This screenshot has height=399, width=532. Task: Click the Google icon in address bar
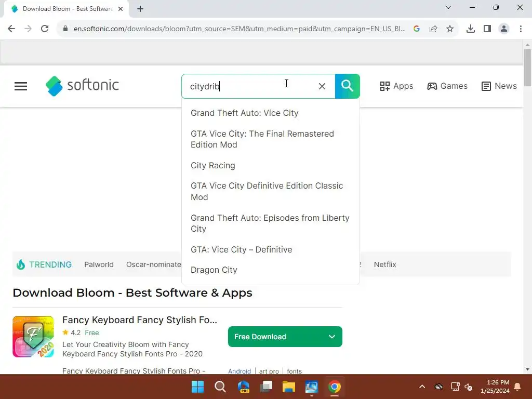coord(417,29)
